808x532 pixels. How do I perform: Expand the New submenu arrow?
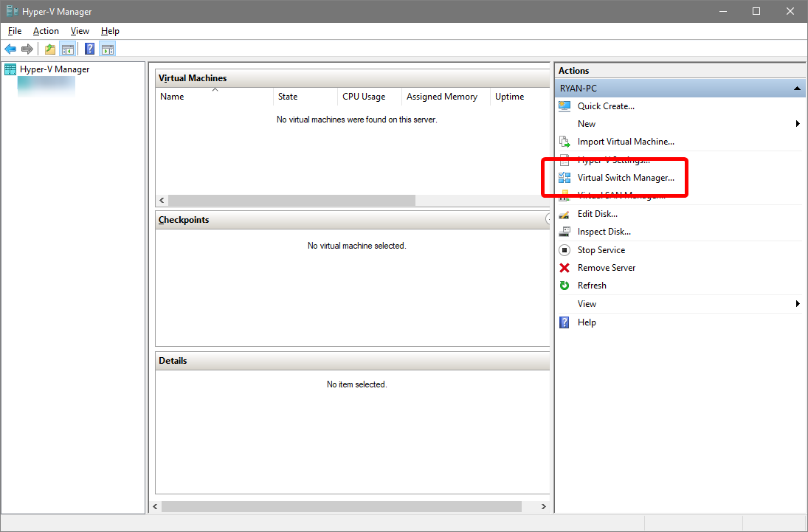798,124
